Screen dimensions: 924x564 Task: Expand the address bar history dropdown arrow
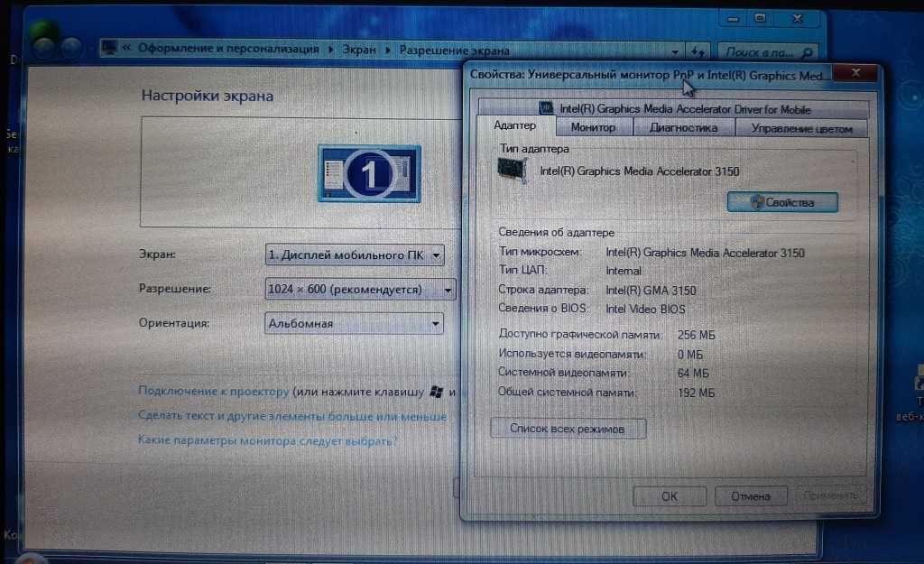675,51
